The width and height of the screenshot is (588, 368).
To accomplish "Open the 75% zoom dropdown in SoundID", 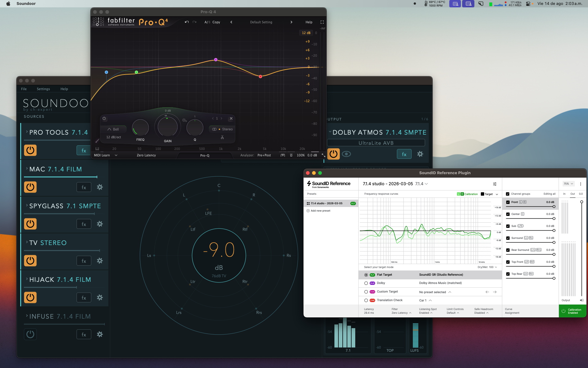I will click(x=568, y=184).
